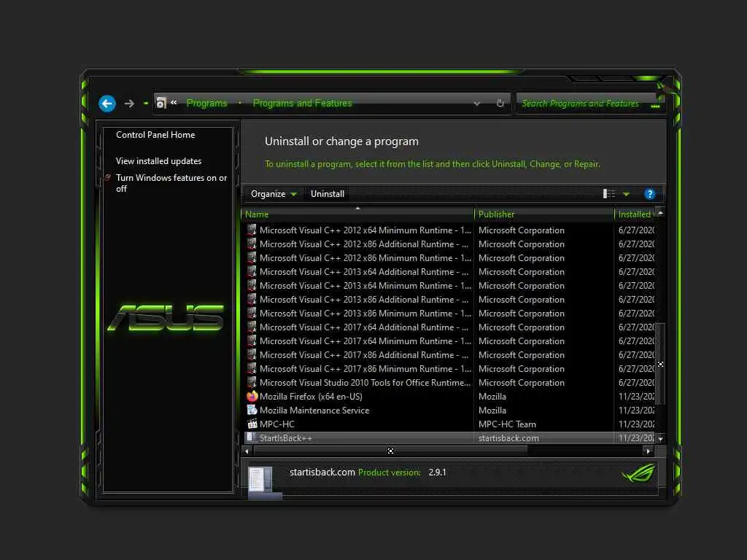Viewport: 747px width, 560px height.
Task: Click the 2.9.1 product version value
Action: click(438, 472)
